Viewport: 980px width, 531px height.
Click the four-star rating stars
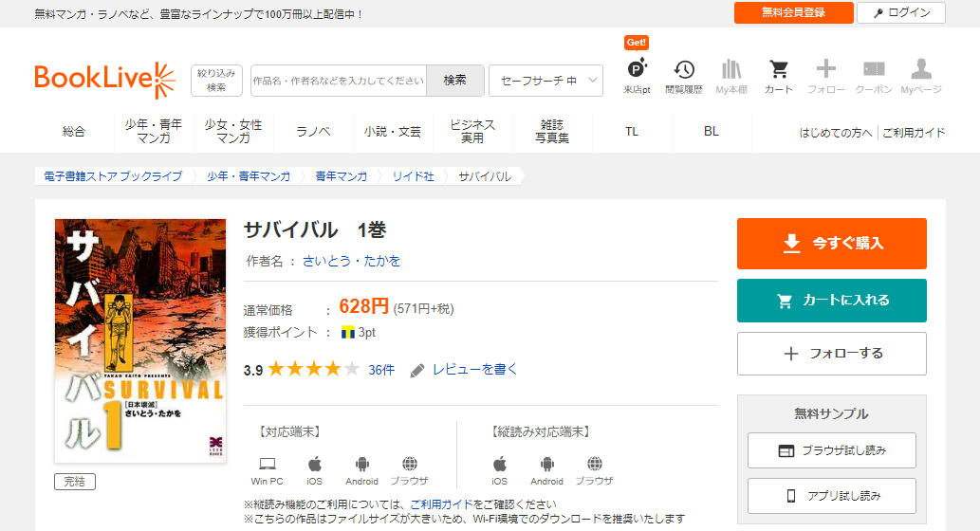313,370
